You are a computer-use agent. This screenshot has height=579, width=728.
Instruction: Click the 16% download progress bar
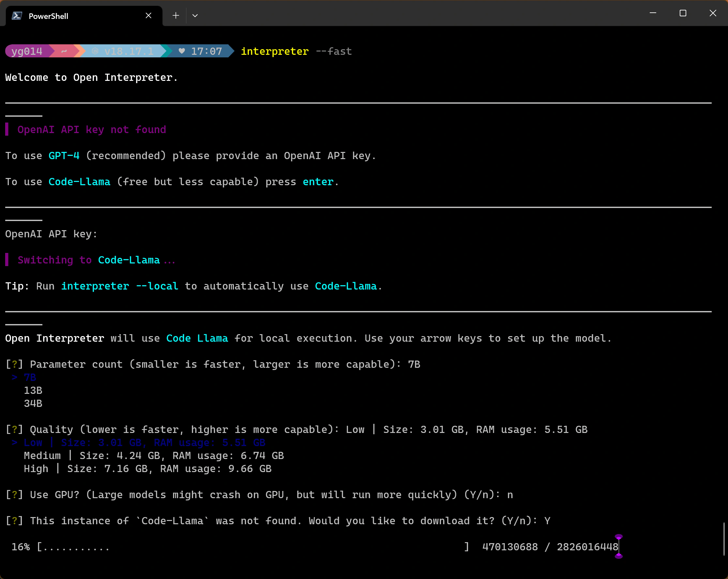pos(253,547)
